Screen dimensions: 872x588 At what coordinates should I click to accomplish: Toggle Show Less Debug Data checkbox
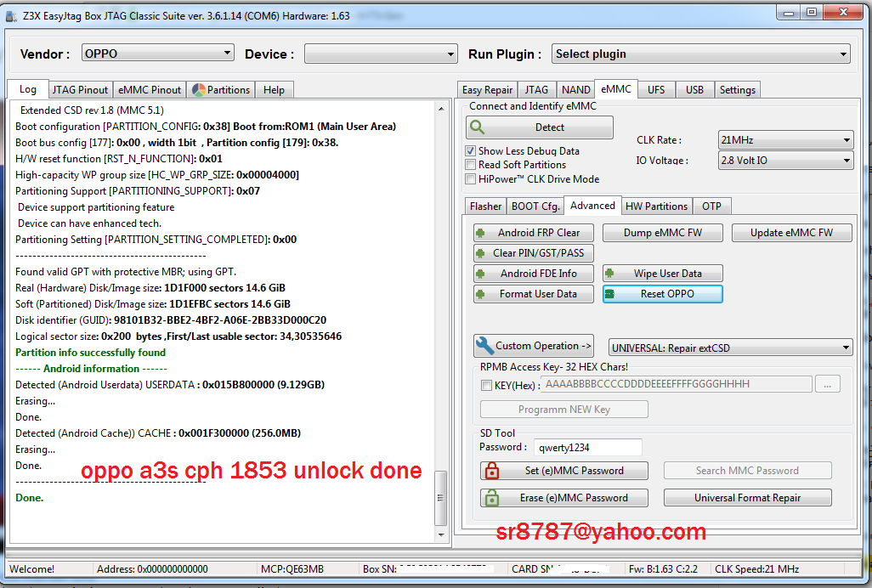point(471,150)
